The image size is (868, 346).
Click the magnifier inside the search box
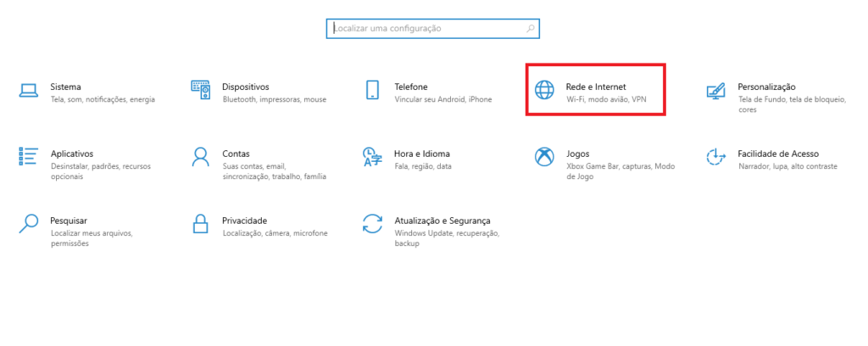pyautogui.click(x=531, y=29)
